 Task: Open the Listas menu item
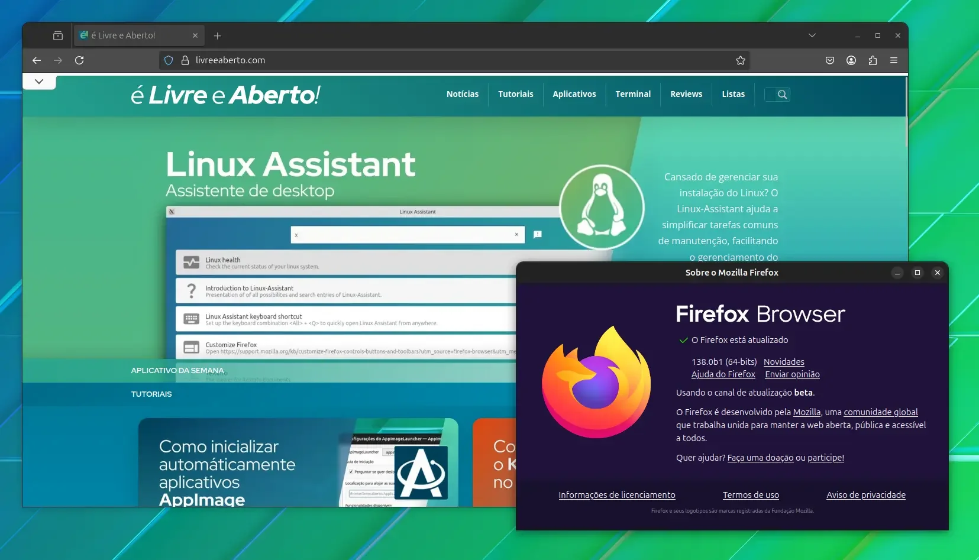pyautogui.click(x=734, y=94)
